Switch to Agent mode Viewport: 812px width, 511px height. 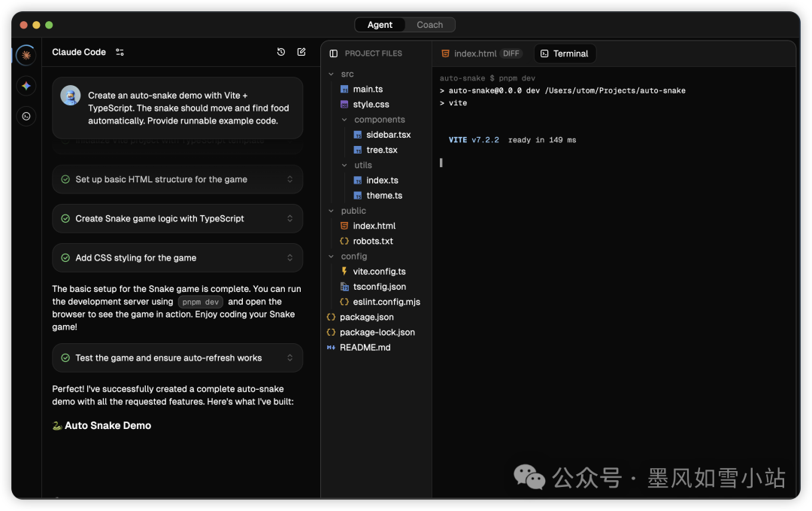coord(380,25)
